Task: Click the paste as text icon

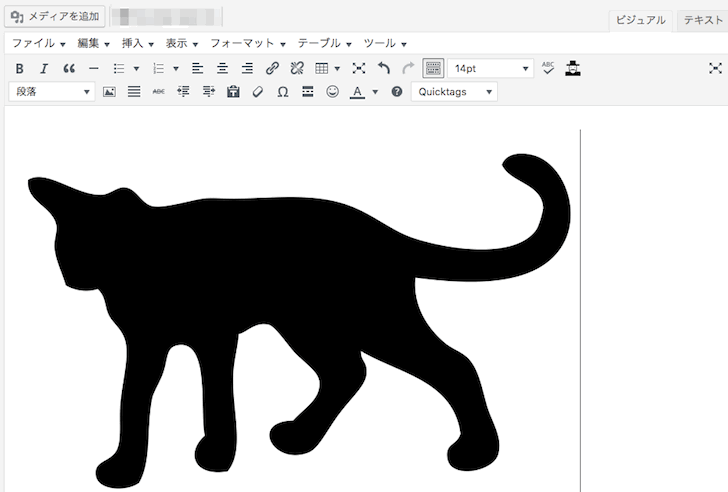Action: click(234, 92)
